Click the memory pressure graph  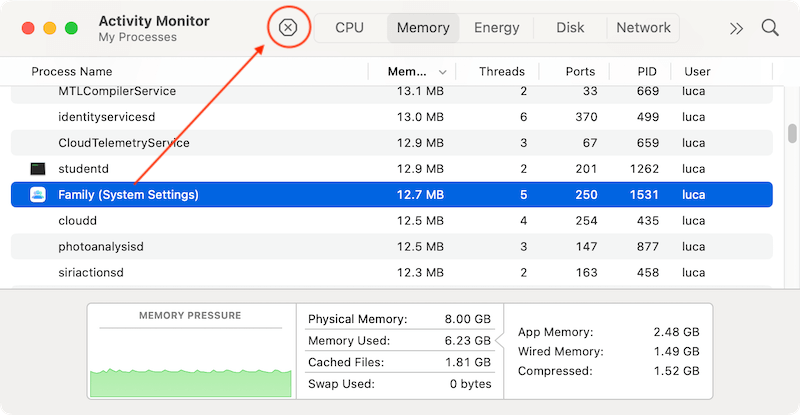(191, 362)
